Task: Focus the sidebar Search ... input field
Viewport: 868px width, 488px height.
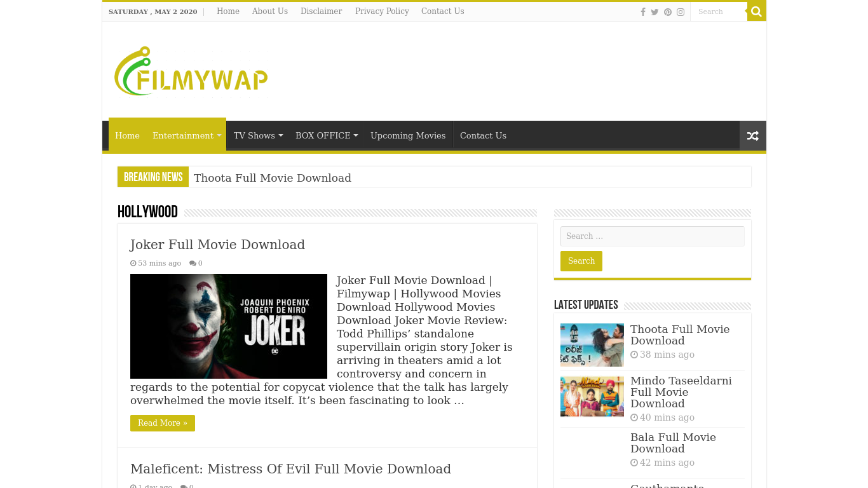Action: coord(653,236)
